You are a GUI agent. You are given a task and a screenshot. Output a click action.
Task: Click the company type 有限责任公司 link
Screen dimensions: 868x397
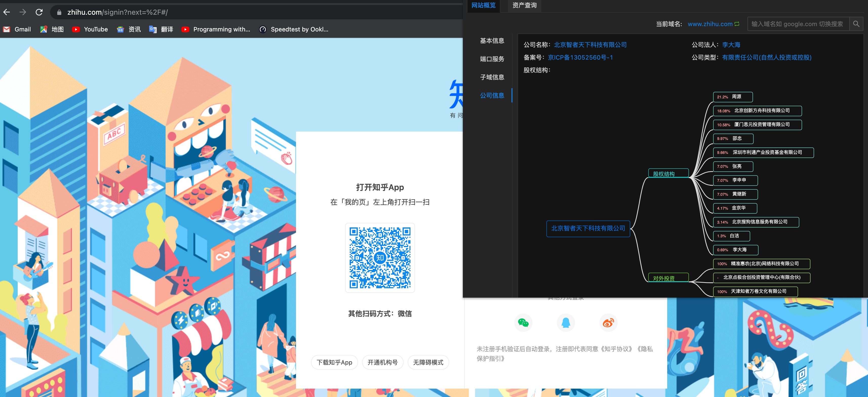click(766, 57)
